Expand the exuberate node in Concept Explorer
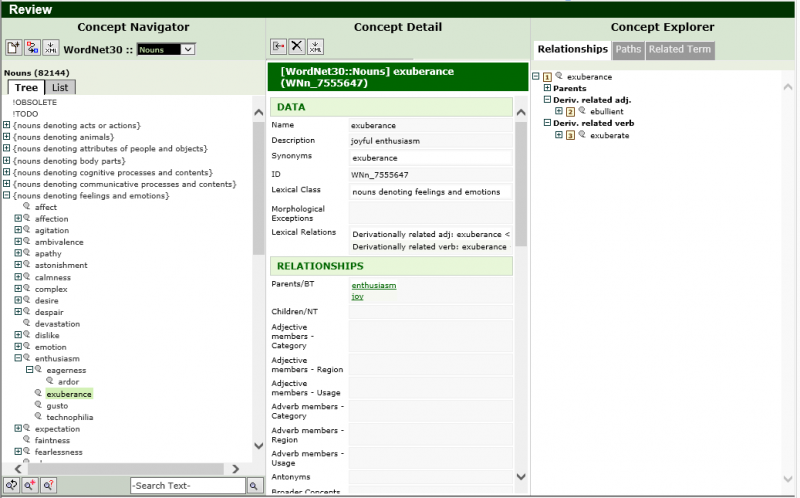Viewport: 800px width, 498px height. coord(559,135)
